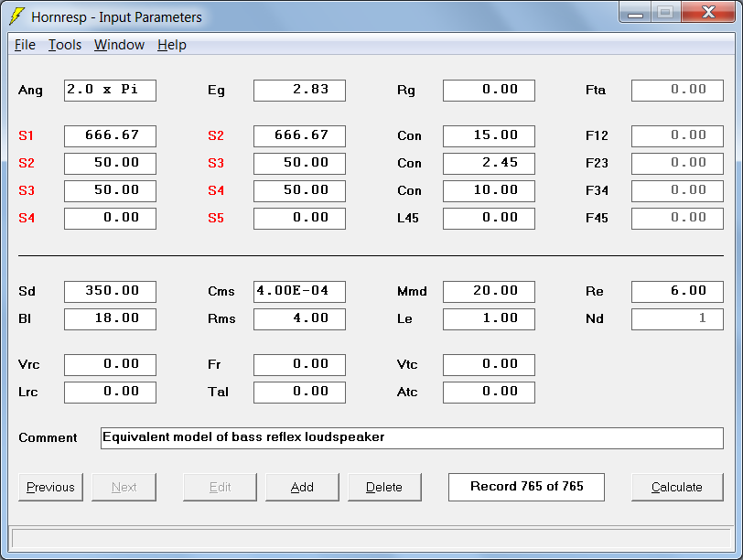743x560 pixels.
Task: Click the Record 765 of 765 box
Action: point(526,487)
